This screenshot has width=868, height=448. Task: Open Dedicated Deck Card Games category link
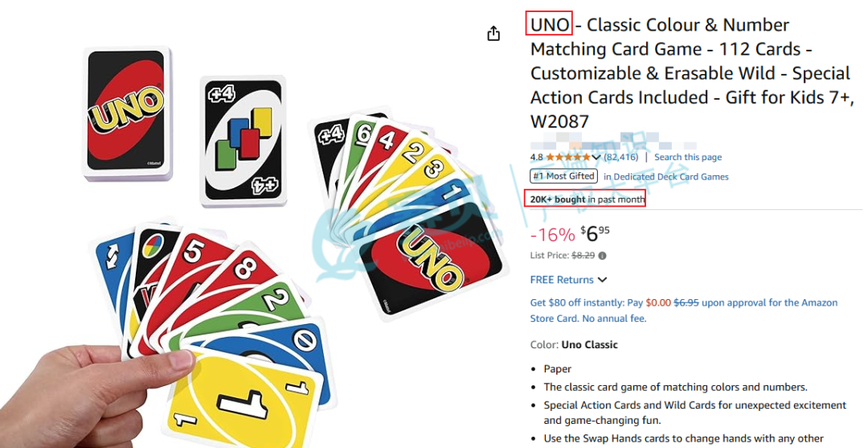[x=666, y=177]
